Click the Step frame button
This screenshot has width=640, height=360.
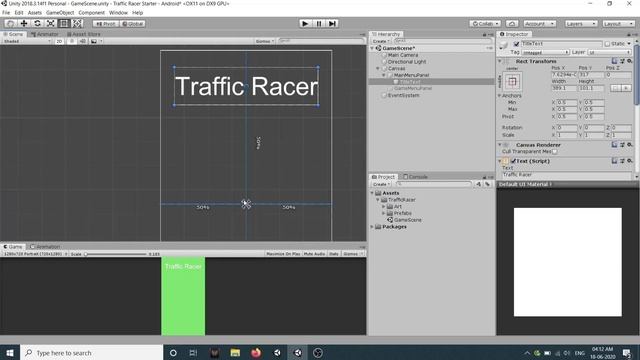pyautogui.click(x=333, y=24)
